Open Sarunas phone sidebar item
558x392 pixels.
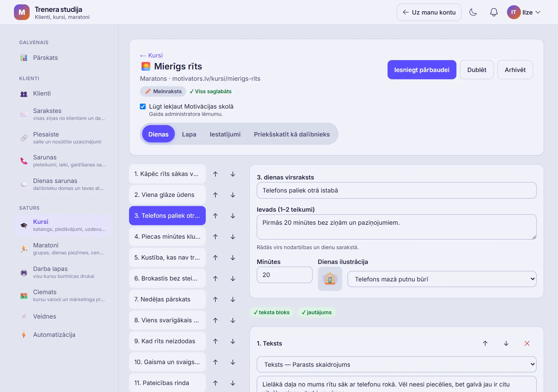(63, 161)
